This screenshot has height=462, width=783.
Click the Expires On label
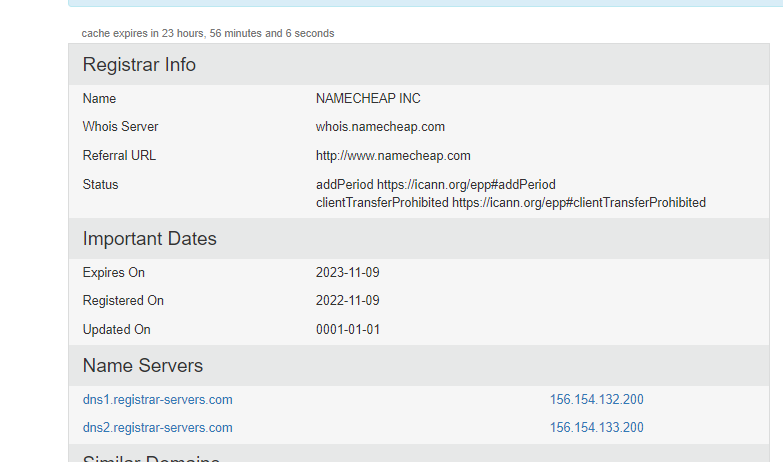113,273
